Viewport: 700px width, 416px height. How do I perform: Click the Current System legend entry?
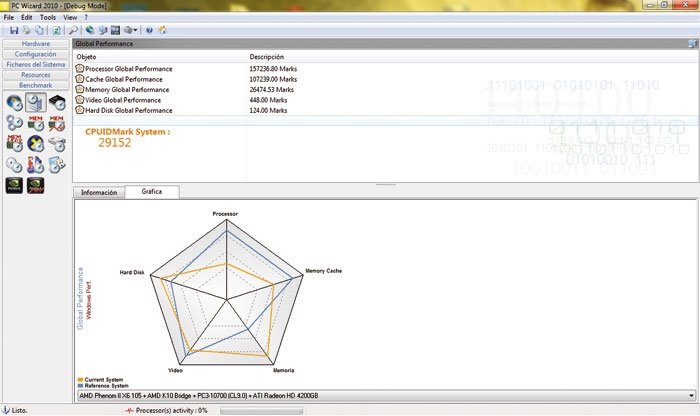pos(100,380)
